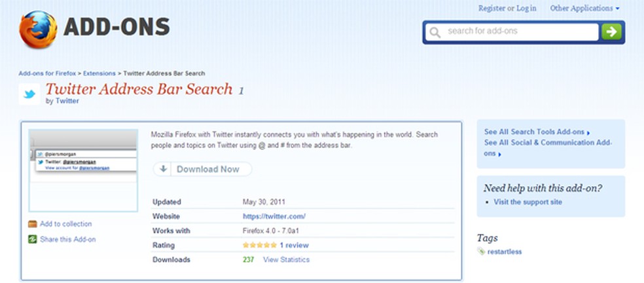Click Add to collection link

[65, 224]
